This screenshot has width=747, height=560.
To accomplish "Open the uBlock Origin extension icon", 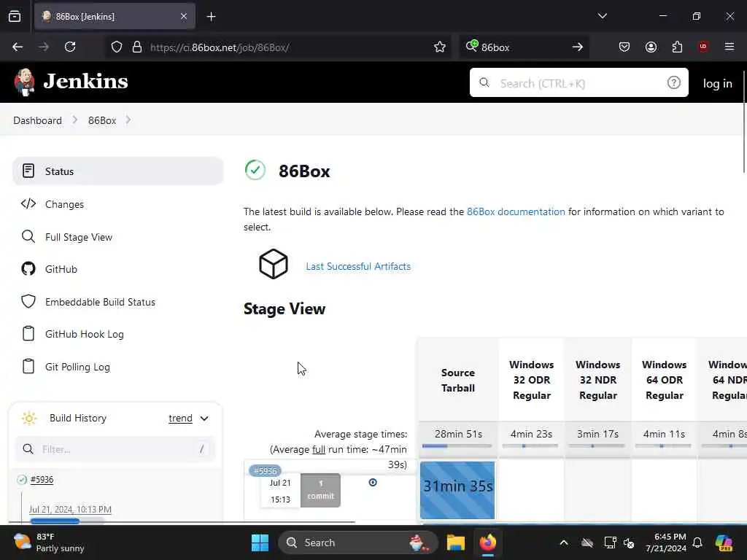I will [703, 47].
